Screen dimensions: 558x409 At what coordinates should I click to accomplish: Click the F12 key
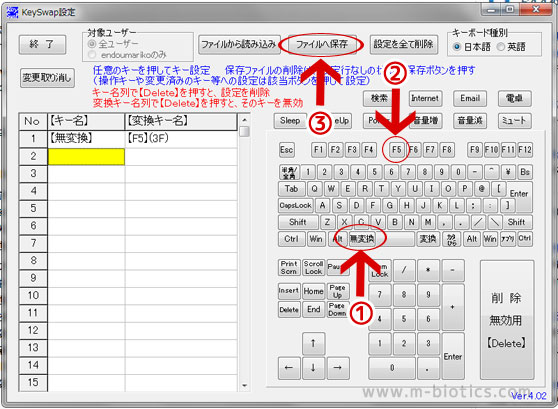525,150
